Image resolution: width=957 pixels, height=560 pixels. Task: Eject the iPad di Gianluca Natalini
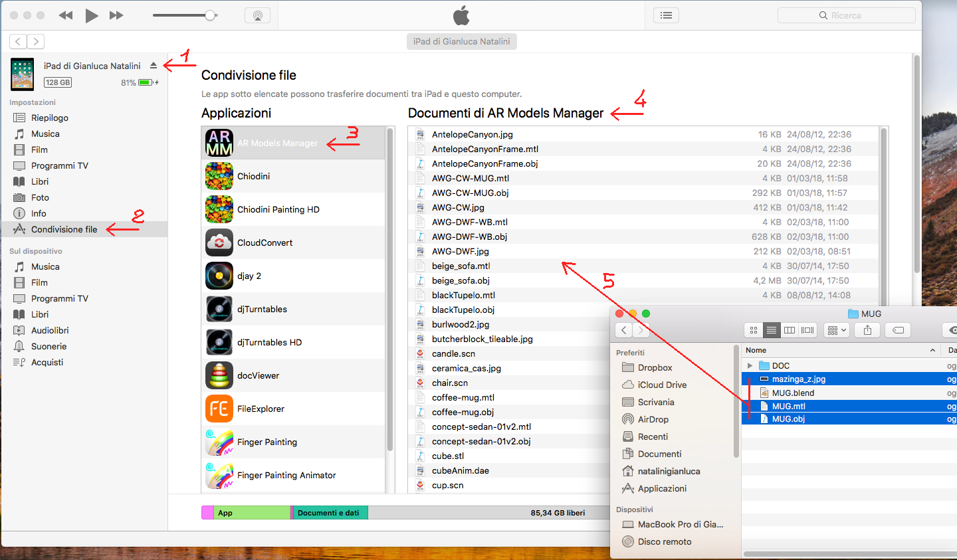[x=154, y=65]
